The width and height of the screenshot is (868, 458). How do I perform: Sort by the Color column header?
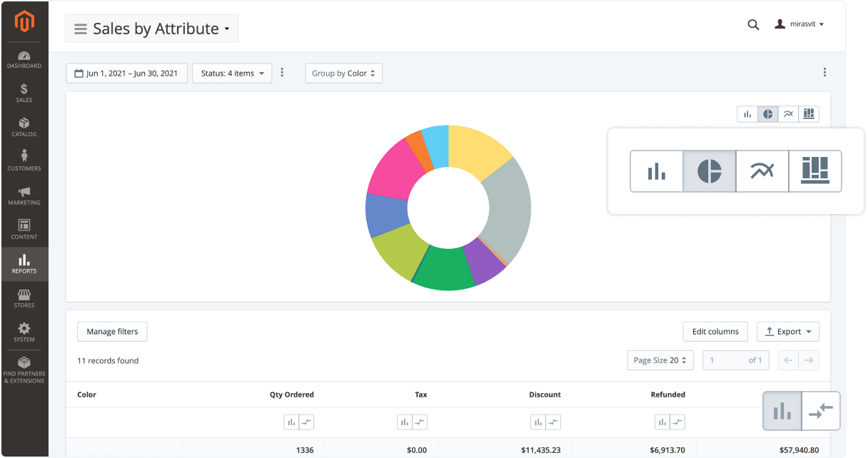click(86, 395)
